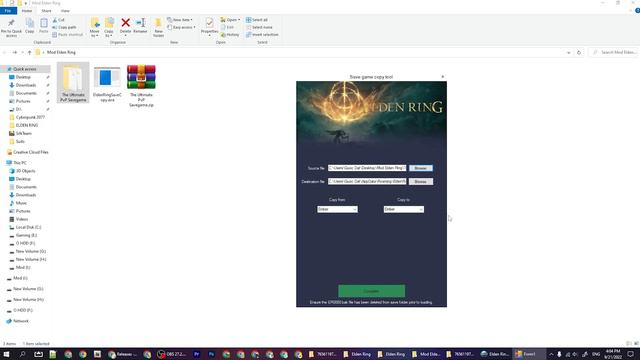Click the Properties ribbon button
Screen dimensions: 640x360
[x=209, y=27]
